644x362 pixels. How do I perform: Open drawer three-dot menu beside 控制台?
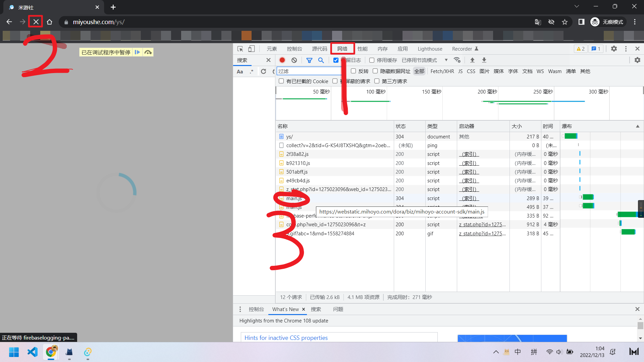click(240, 309)
